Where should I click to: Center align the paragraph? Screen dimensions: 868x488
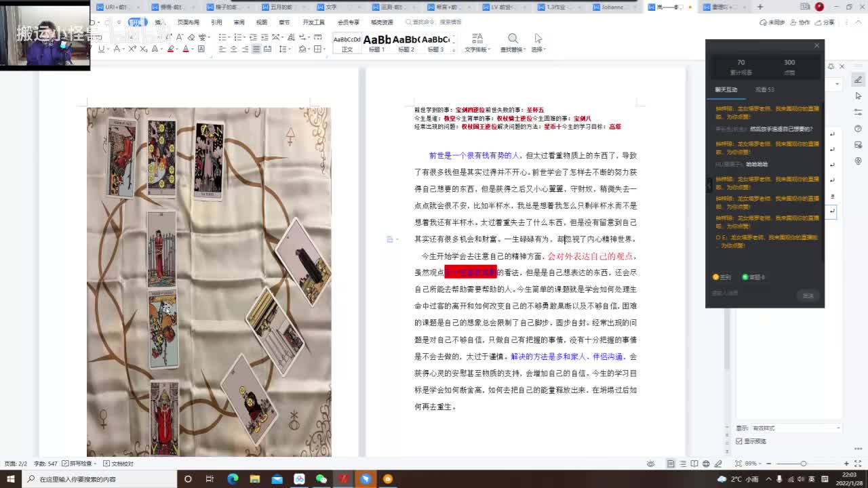pyautogui.click(x=233, y=49)
